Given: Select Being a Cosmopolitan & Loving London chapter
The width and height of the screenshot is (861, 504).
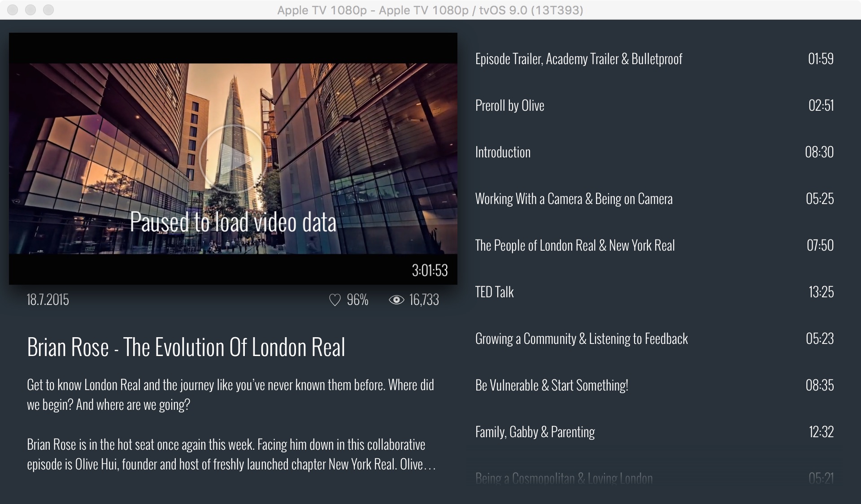Looking at the screenshot, I should [654, 478].
